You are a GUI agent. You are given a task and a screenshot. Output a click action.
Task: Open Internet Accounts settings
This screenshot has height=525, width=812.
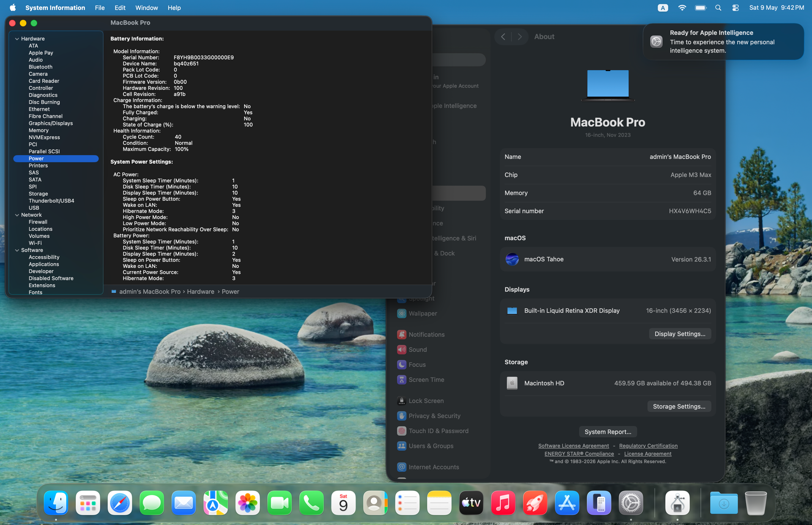(428, 467)
